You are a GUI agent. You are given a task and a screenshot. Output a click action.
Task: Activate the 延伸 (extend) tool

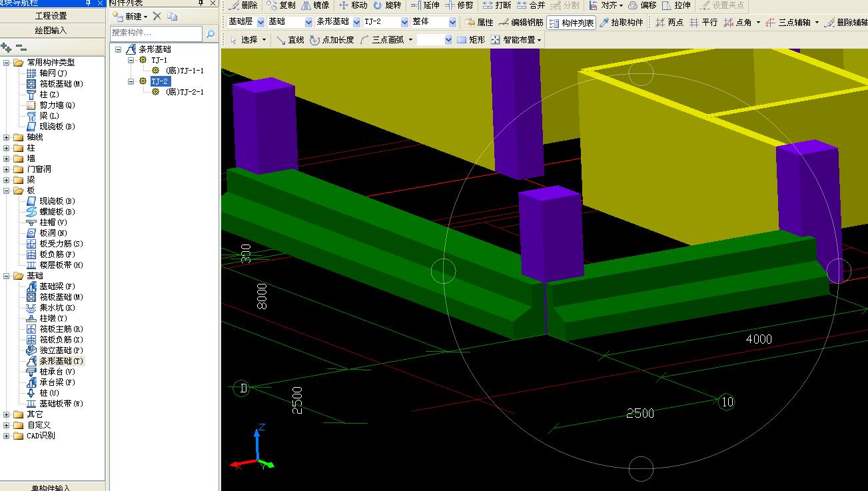pyautogui.click(x=425, y=5)
